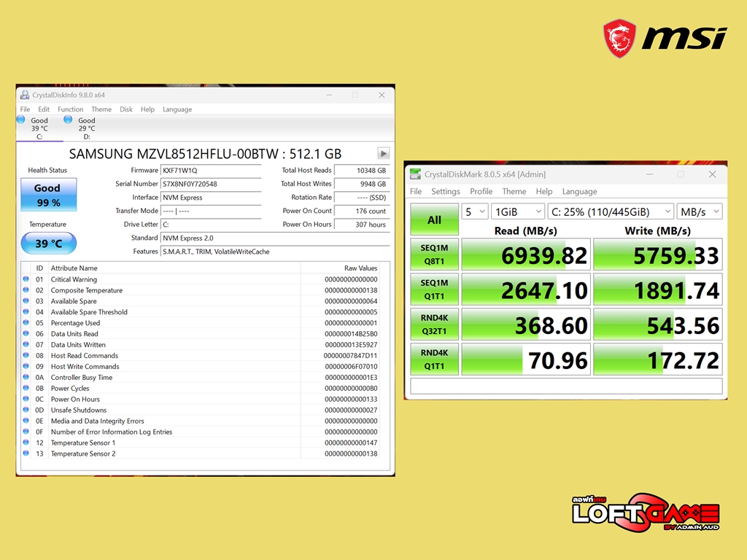Click status dot for Available Spare Threshold
The image size is (747, 560).
[26, 312]
